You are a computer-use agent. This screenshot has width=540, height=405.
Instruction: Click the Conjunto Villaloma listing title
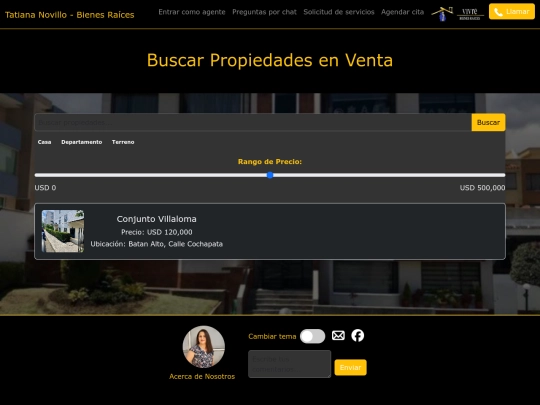tap(156, 219)
